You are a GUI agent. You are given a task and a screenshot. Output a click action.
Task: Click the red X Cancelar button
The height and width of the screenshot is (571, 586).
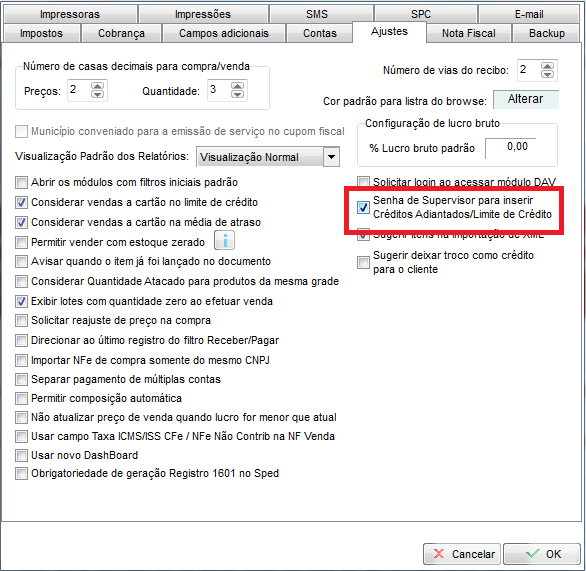tap(462, 553)
